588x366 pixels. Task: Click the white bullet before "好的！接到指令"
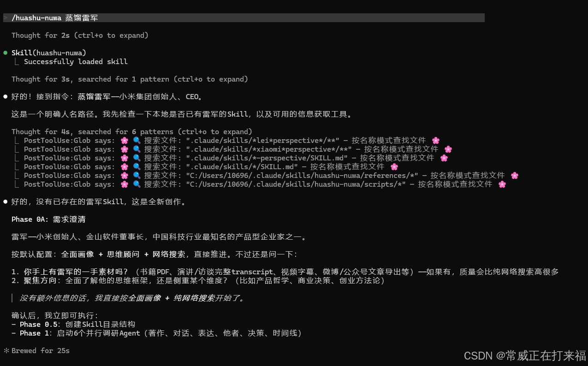6,97
